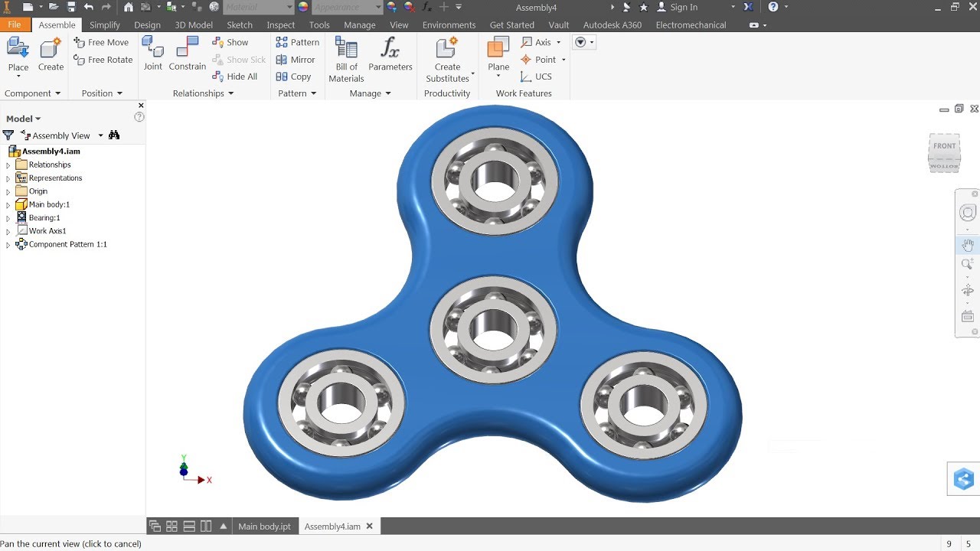Click the Full Navigation Wheel icon

pyautogui.click(x=968, y=213)
